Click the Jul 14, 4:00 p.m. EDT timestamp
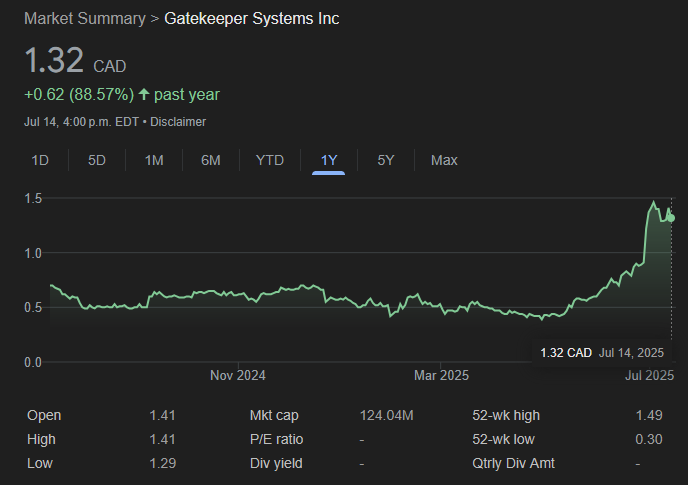 81,122
